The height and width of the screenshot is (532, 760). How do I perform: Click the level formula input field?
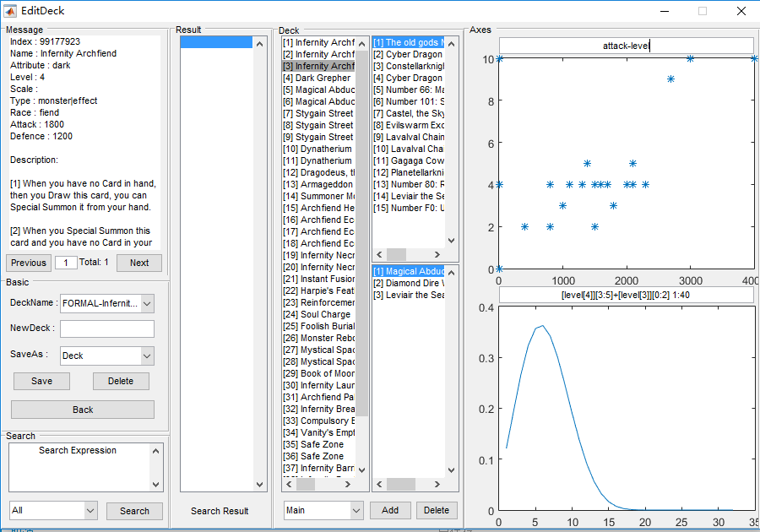tap(627, 295)
